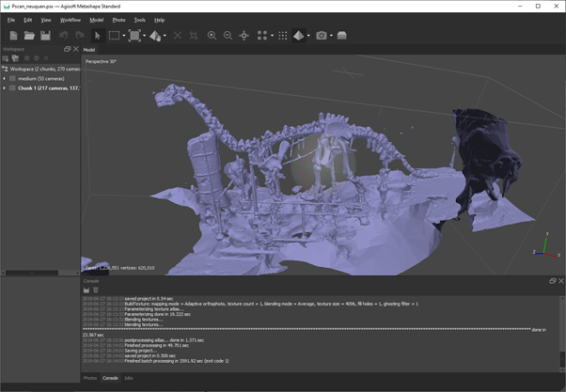Viewport: 566px width, 392px height.
Task: Click the Reset view icon
Action: pyautogui.click(x=244, y=36)
